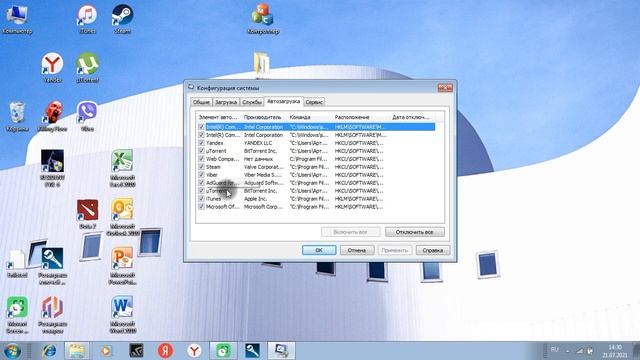Select the Steam desktop shortcut
The image size is (640, 360).
122,19
